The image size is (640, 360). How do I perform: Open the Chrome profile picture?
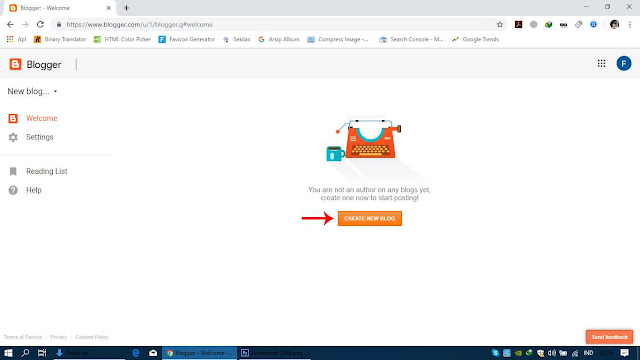click(614, 24)
